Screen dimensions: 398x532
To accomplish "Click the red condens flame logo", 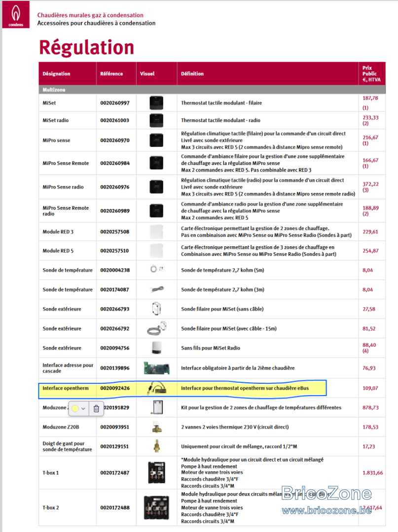I will tap(16, 15).
